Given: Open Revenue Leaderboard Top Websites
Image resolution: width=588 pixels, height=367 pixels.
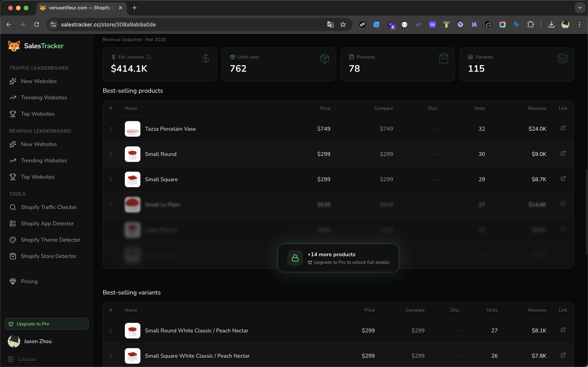Looking at the screenshot, I should coord(47,177).
